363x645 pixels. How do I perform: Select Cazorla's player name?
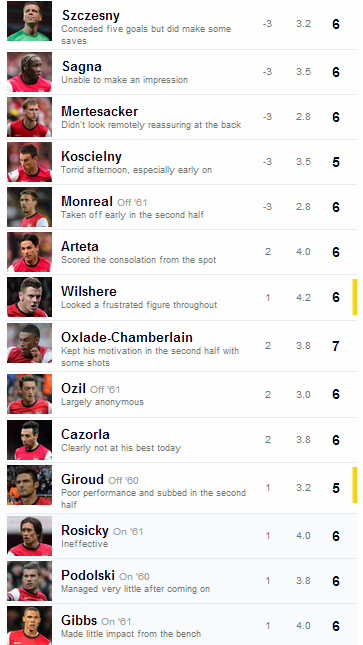point(85,434)
